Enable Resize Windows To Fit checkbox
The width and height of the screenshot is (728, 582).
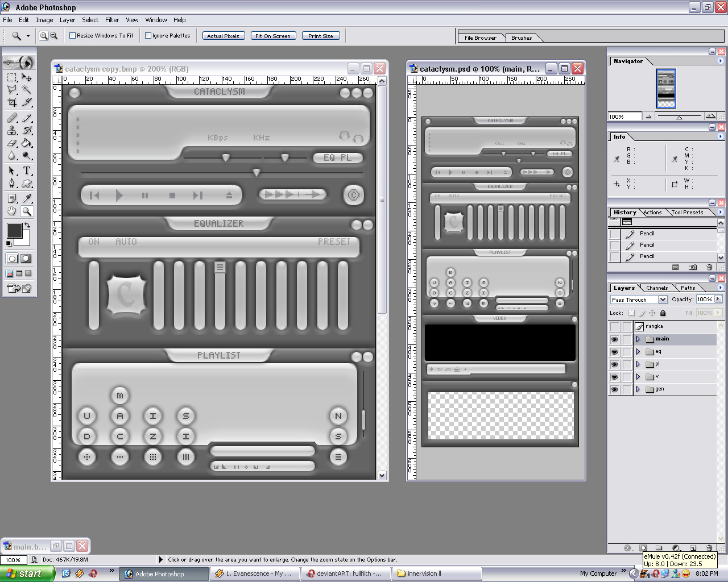[x=72, y=35]
